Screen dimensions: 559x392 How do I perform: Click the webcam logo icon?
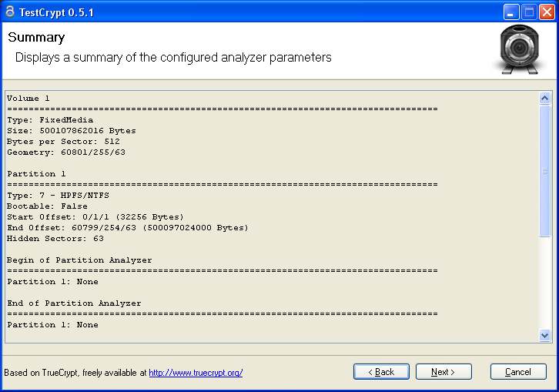tap(519, 49)
